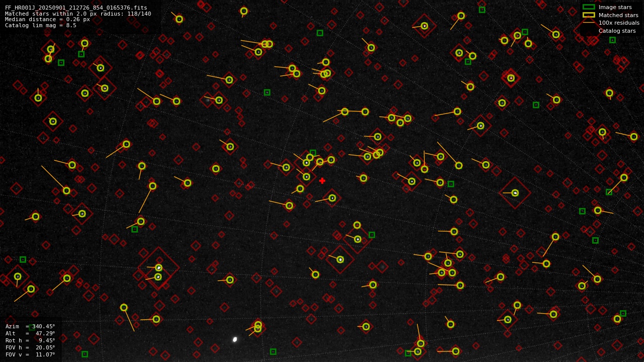Click the 'Azim = 340.45°' readout
The image size is (644, 362).
[x=30, y=326]
